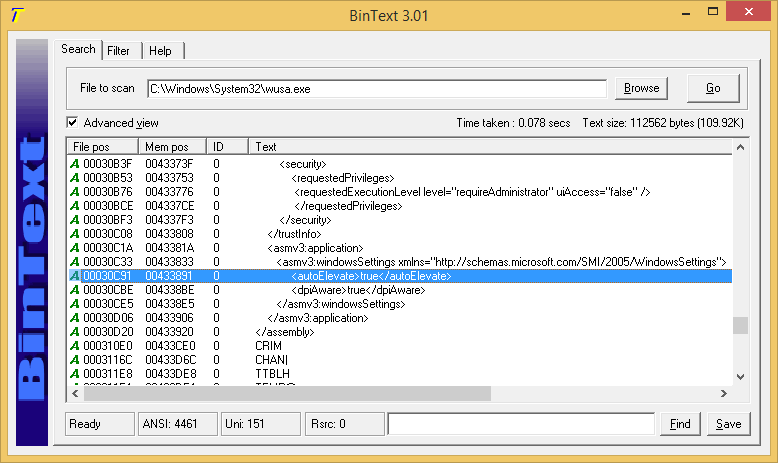Click the Save button
Viewport: 778px width, 463px height.
[728, 424]
